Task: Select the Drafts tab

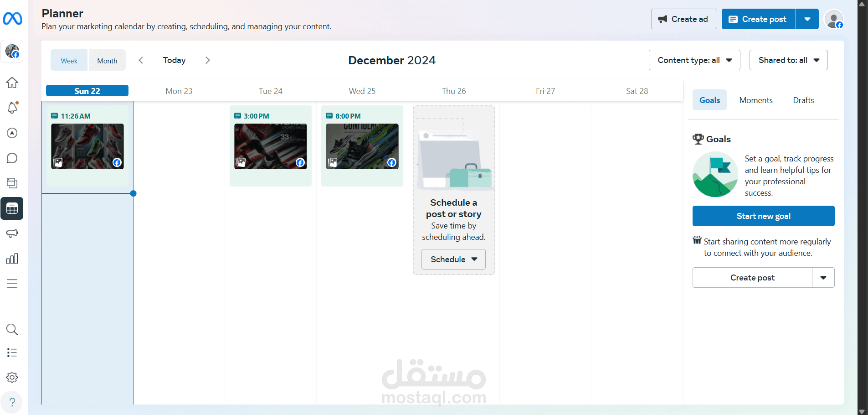Action: coord(803,100)
